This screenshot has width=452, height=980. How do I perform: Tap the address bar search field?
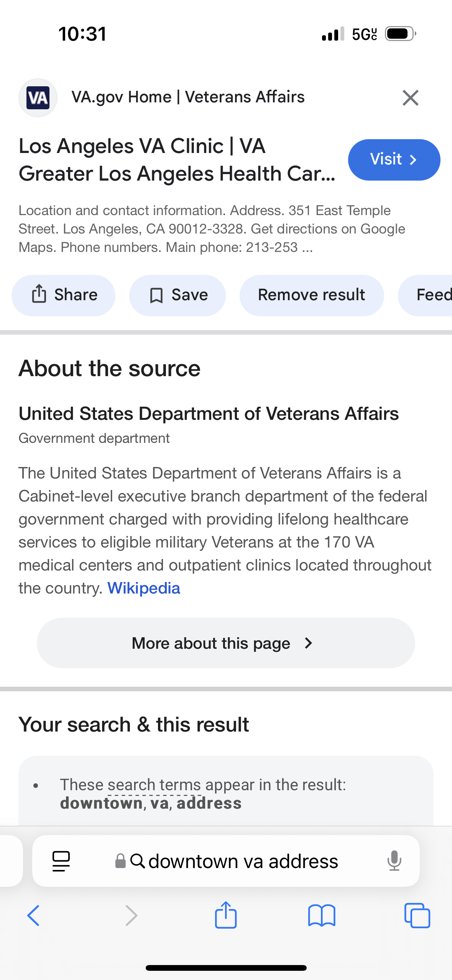226,861
